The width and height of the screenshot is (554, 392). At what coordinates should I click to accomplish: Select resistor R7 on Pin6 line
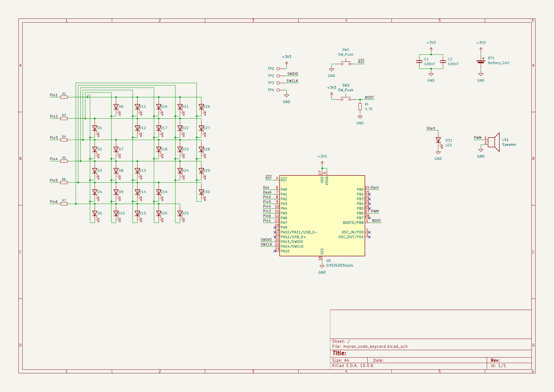[x=64, y=204]
